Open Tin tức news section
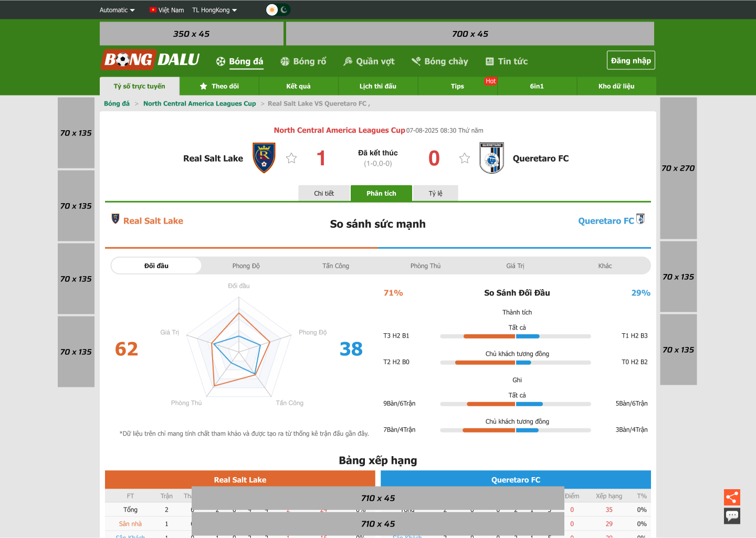 [x=506, y=61]
